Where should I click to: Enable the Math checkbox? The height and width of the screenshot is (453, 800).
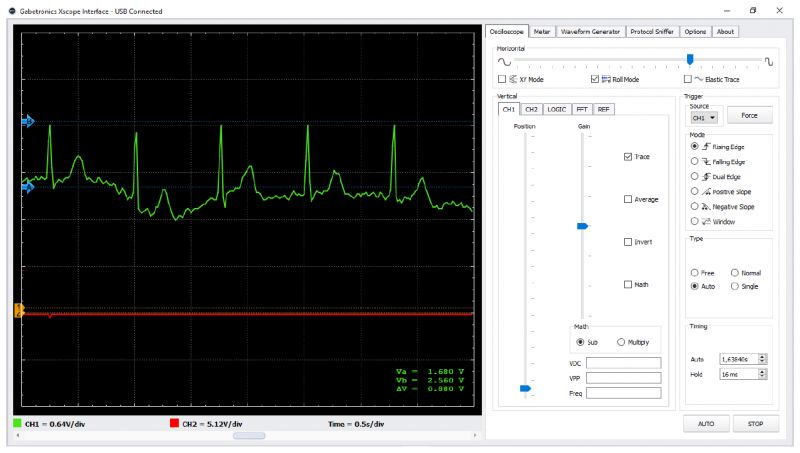click(628, 285)
